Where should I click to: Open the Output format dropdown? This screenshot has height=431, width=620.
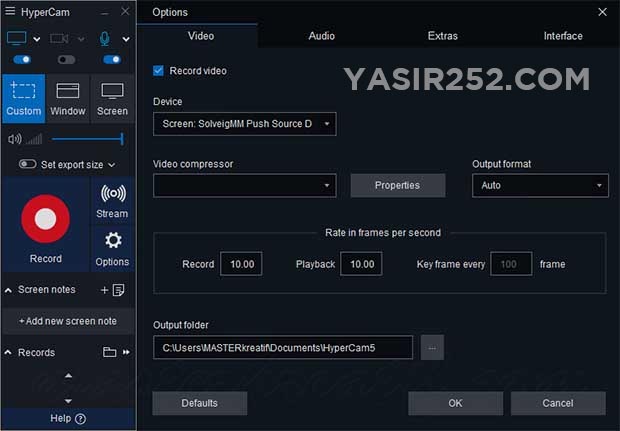click(540, 185)
